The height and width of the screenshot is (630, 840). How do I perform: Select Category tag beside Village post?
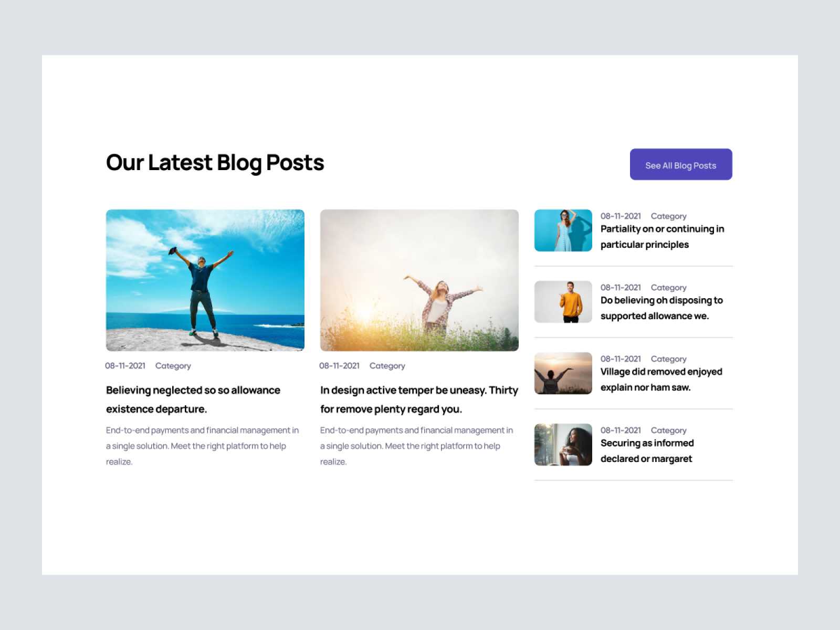point(669,359)
